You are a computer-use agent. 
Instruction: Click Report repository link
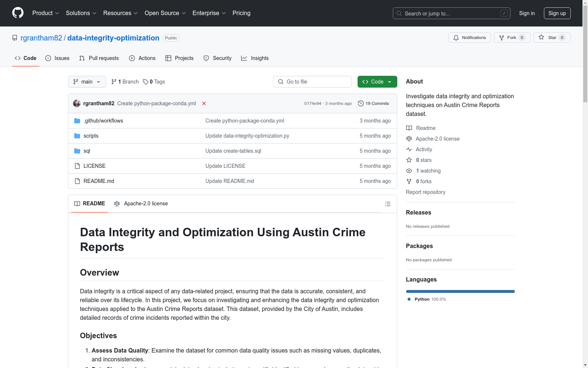pyautogui.click(x=426, y=192)
